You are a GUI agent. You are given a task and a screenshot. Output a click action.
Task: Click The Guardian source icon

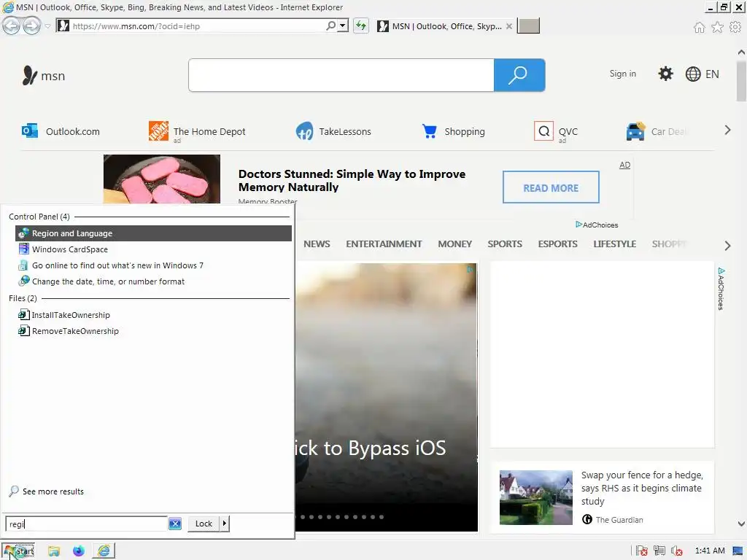click(587, 519)
